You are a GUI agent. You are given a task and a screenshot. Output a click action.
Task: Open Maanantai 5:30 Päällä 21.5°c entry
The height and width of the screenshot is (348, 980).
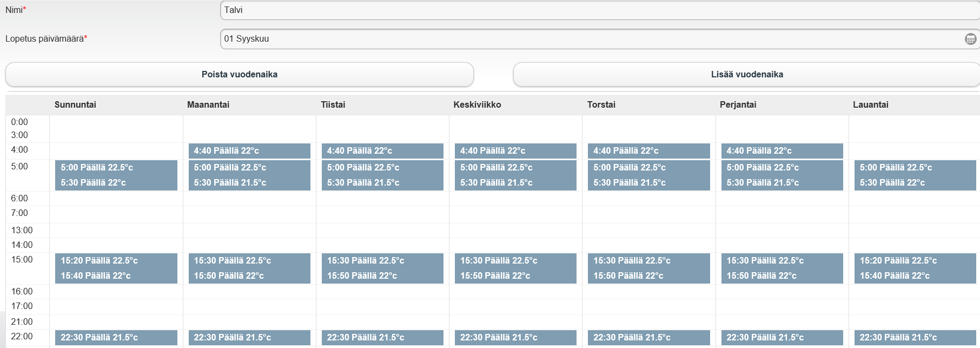(249, 183)
